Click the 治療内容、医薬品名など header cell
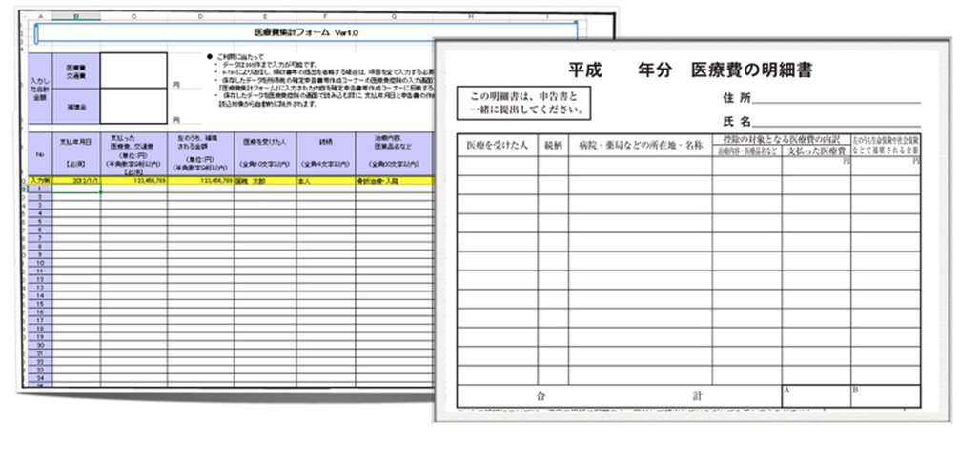The width and height of the screenshot is (980, 461). coord(395,153)
